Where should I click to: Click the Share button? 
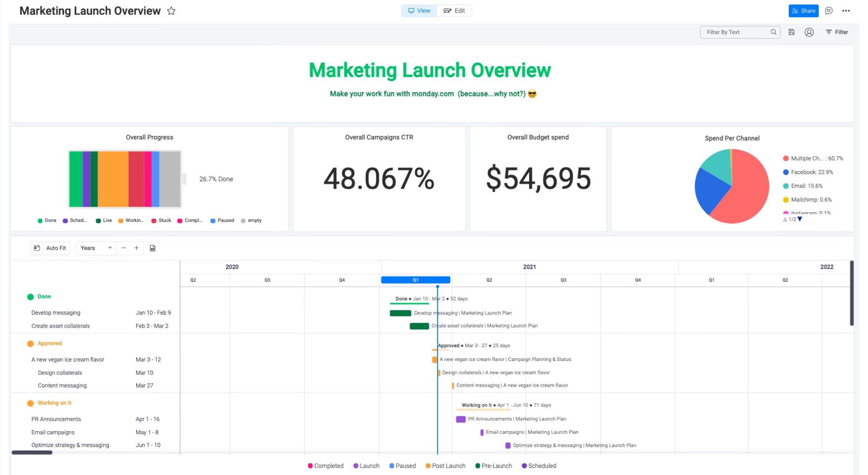803,11
